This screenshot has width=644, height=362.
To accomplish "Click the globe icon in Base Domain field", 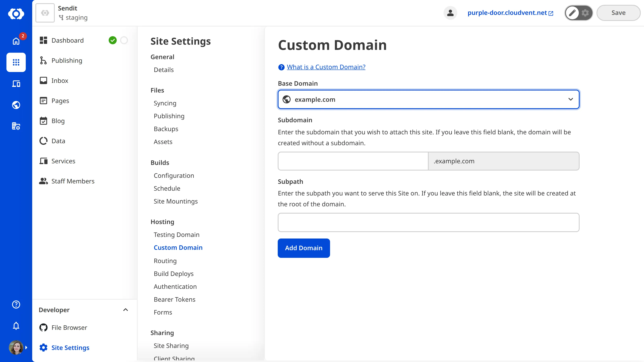I will pos(287,99).
